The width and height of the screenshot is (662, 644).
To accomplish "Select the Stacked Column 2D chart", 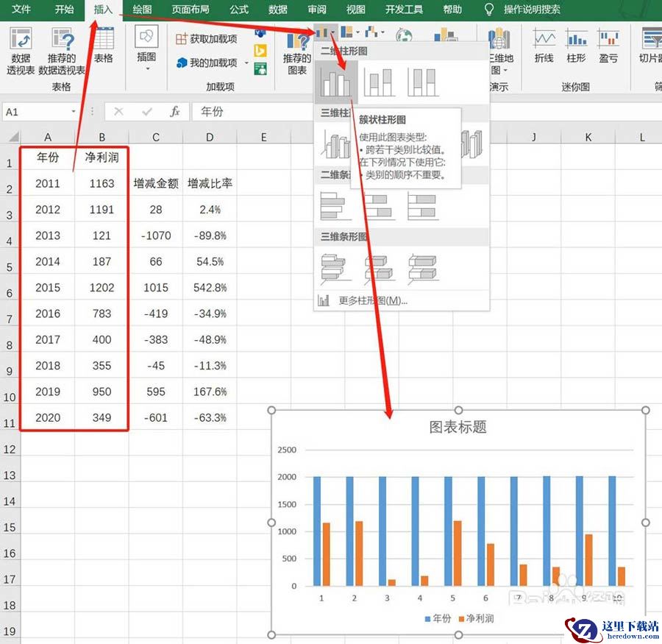I will tap(380, 82).
